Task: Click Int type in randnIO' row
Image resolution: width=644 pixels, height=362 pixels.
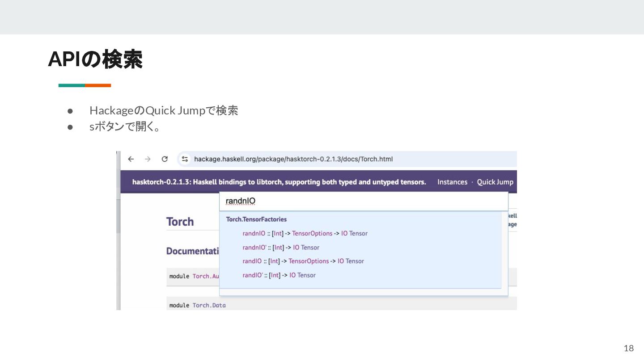Action: [x=278, y=247]
